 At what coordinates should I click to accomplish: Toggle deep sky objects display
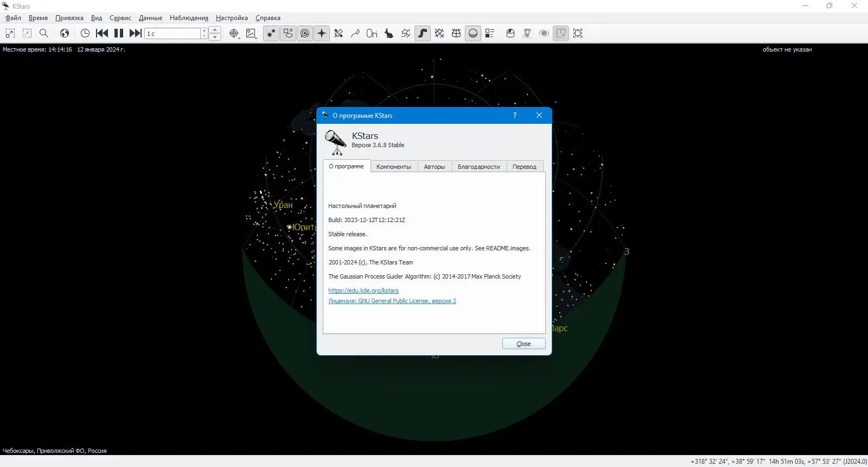(x=288, y=33)
